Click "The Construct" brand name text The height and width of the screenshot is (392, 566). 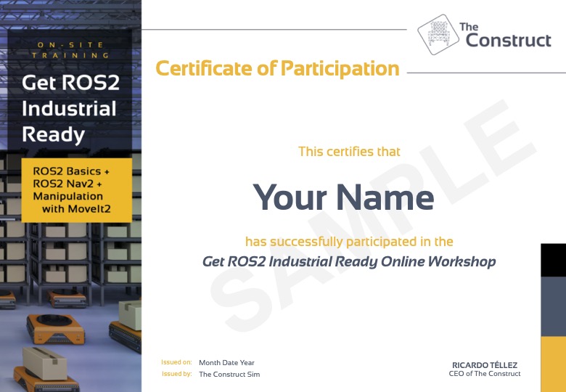point(506,35)
